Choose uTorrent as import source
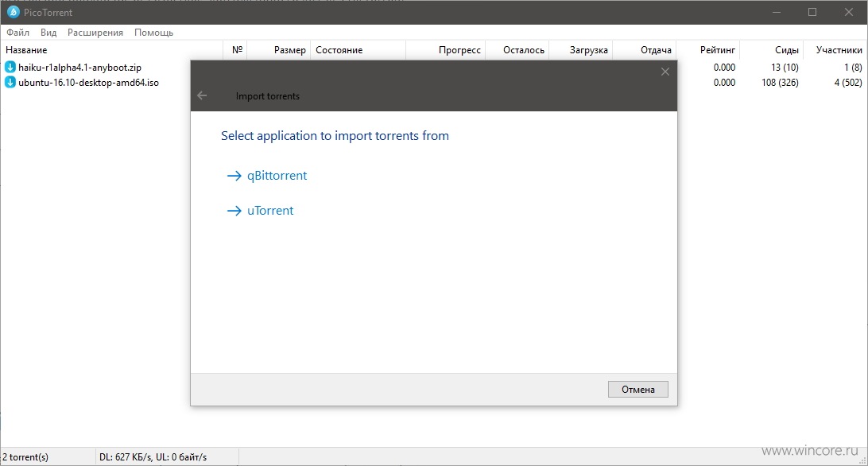 point(270,211)
